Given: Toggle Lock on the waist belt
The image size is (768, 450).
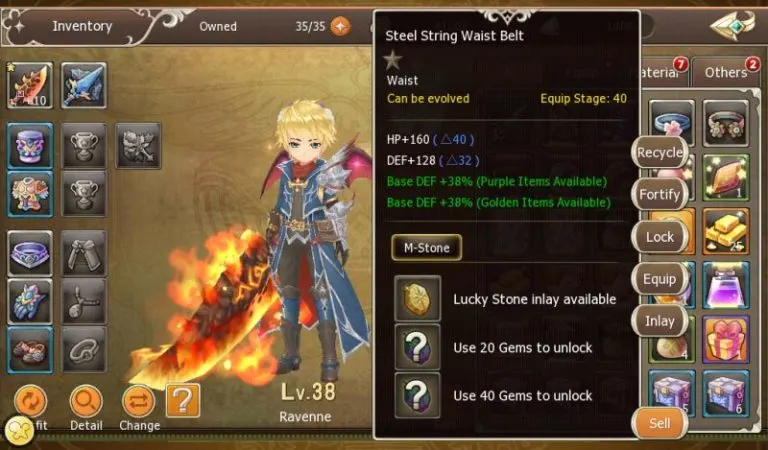Looking at the screenshot, I should click(659, 237).
